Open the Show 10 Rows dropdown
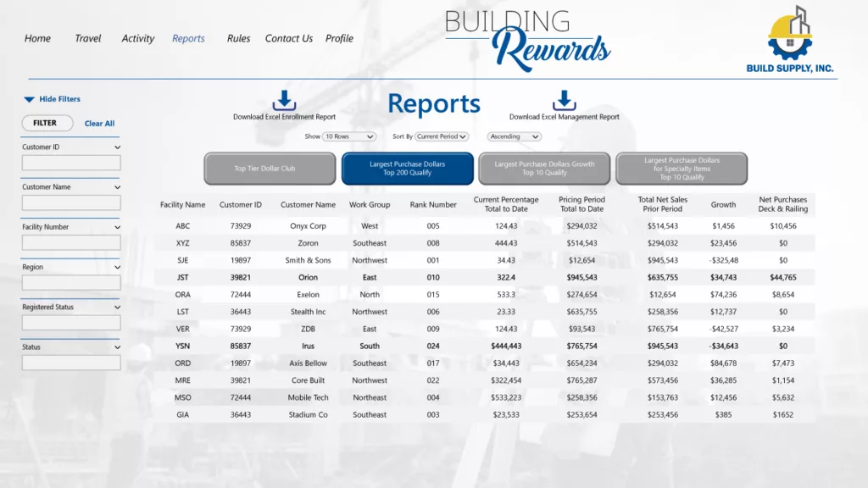868x488 pixels. pos(350,136)
